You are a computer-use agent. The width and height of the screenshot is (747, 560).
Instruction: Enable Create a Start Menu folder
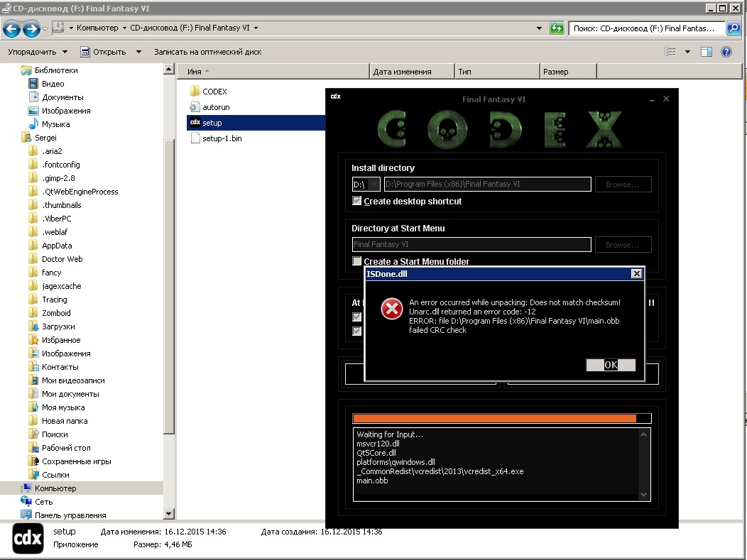tap(357, 262)
